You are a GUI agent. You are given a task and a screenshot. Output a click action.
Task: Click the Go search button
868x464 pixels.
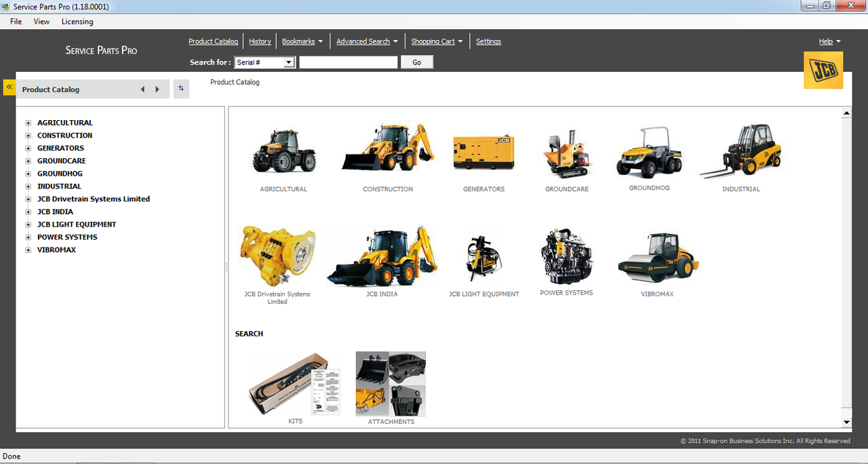(x=416, y=62)
